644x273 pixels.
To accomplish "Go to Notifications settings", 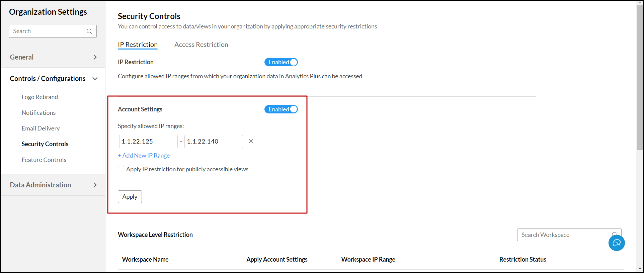I will point(38,113).
